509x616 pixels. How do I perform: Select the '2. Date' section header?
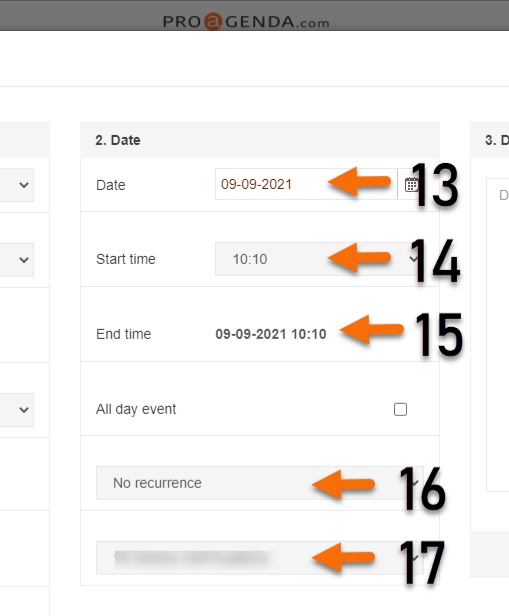pos(260,140)
